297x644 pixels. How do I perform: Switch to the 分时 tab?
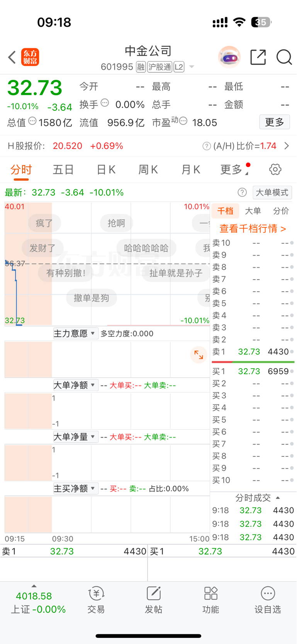coord(21,170)
